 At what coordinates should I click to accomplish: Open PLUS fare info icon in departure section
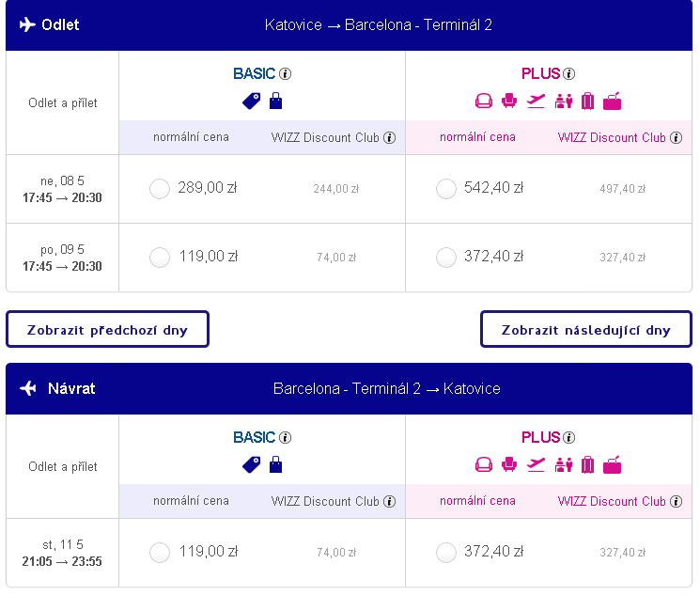(x=568, y=73)
